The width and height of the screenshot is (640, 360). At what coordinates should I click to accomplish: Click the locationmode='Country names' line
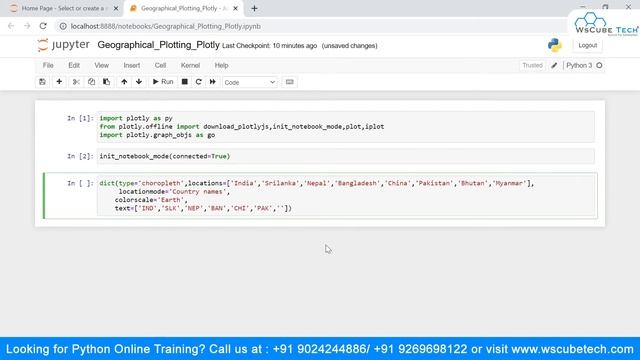[x=175, y=191]
